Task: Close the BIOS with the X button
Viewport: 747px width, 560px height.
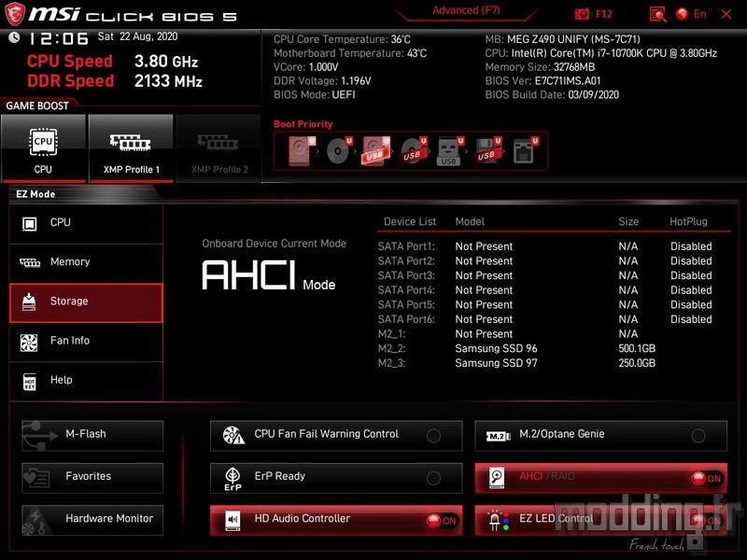Action: [x=726, y=14]
